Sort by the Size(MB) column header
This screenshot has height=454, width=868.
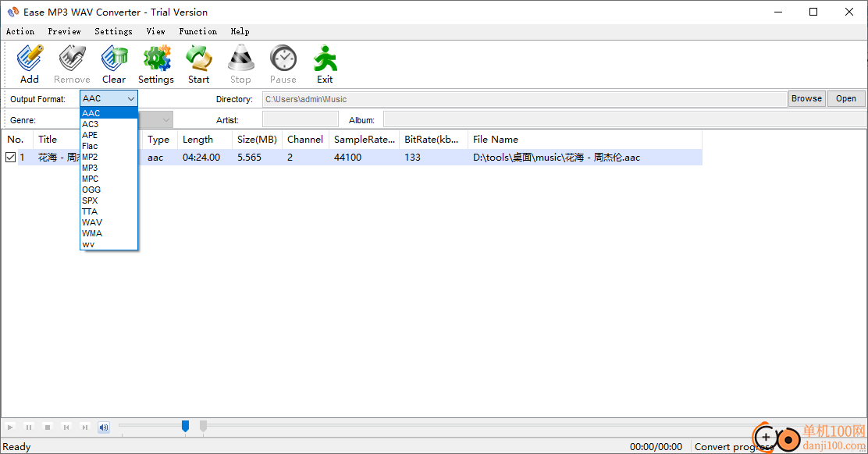257,140
